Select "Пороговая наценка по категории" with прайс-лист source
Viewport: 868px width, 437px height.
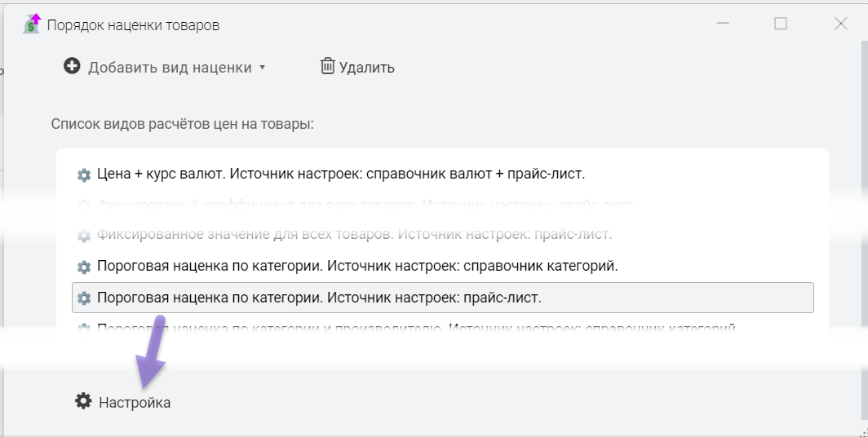tap(319, 298)
